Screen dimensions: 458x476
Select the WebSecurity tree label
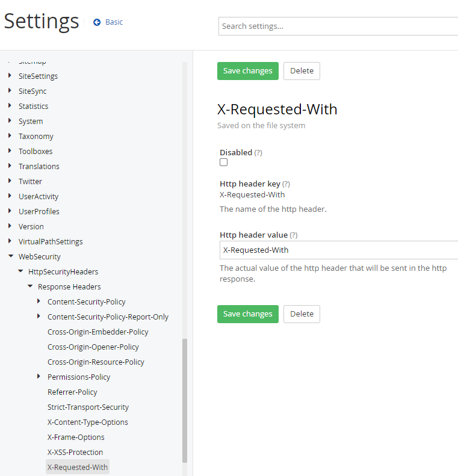click(x=40, y=257)
